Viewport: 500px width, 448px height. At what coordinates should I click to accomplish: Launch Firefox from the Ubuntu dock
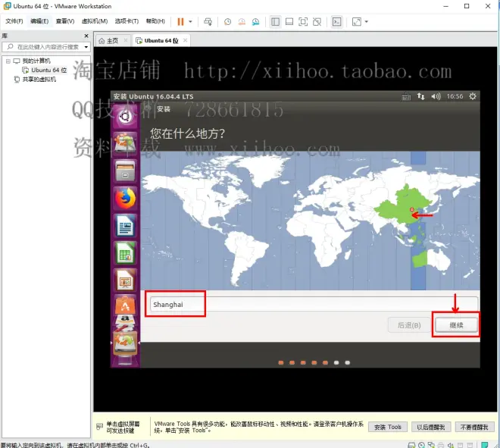tap(125, 198)
